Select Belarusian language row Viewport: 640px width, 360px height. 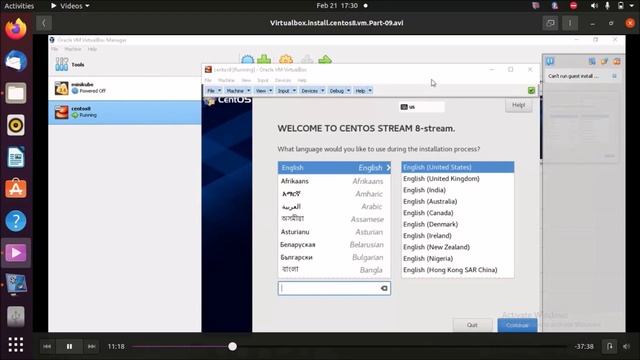click(334, 244)
